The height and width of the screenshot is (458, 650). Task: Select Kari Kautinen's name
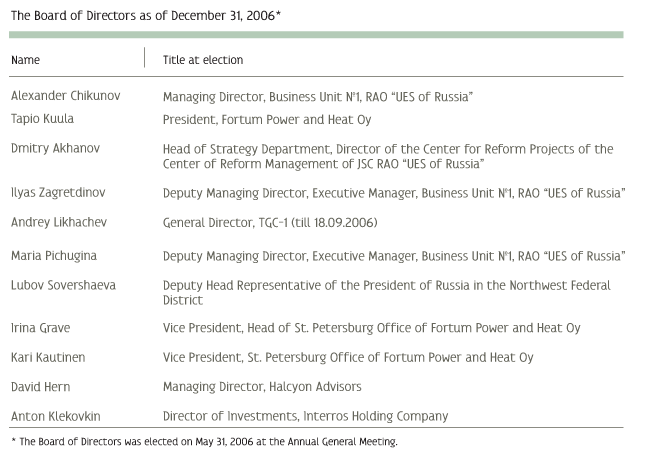point(48,357)
